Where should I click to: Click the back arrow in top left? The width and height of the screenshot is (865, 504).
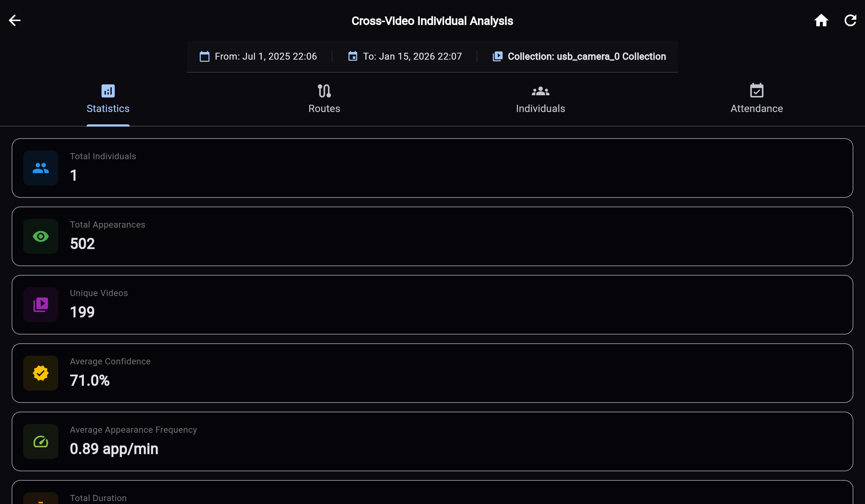[x=15, y=20]
